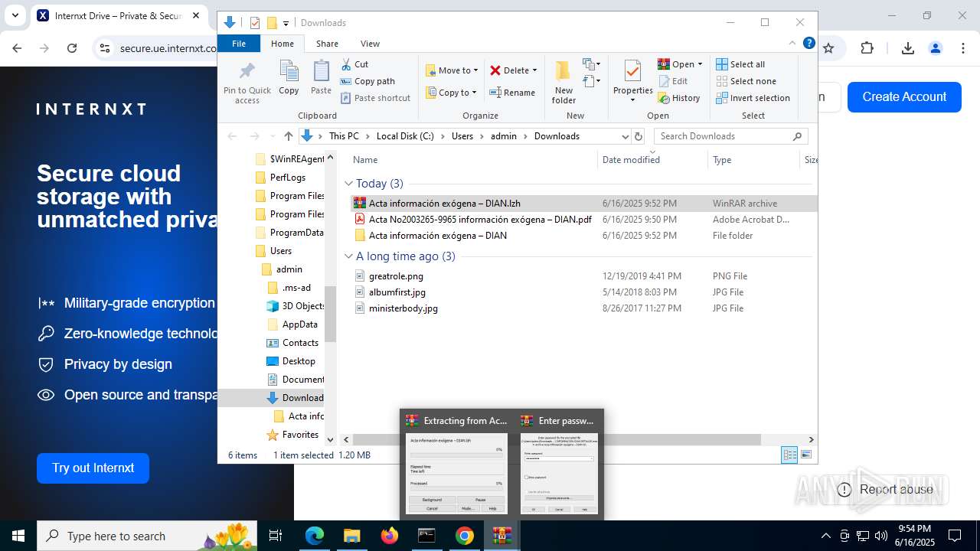Image resolution: width=980 pixels, height=551 pixels.
Task: Switch to details view icon in status bar
Action: click(x=789, y=455)
